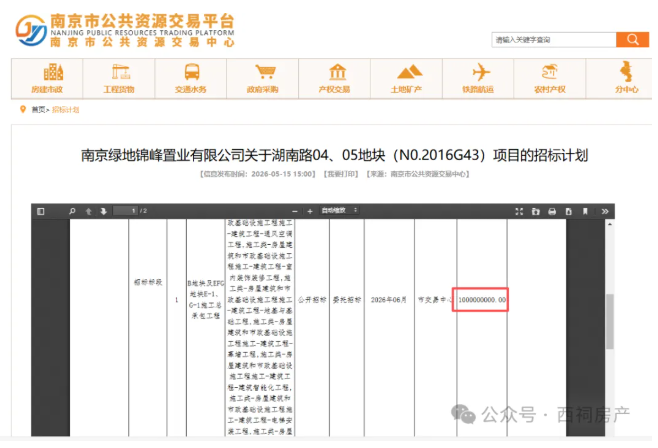
Task: Select the 铁路航运 airplane tab
Action: click(478, 78)
